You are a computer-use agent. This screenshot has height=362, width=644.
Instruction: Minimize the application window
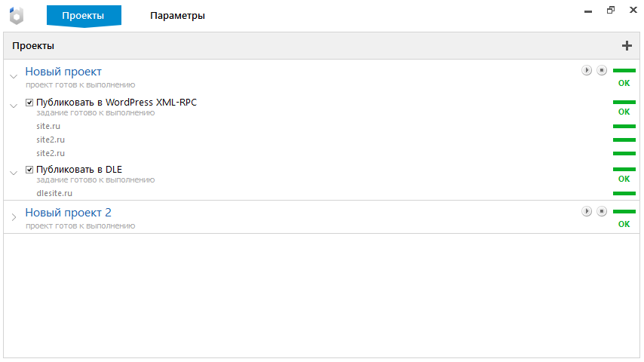point(588,11)
